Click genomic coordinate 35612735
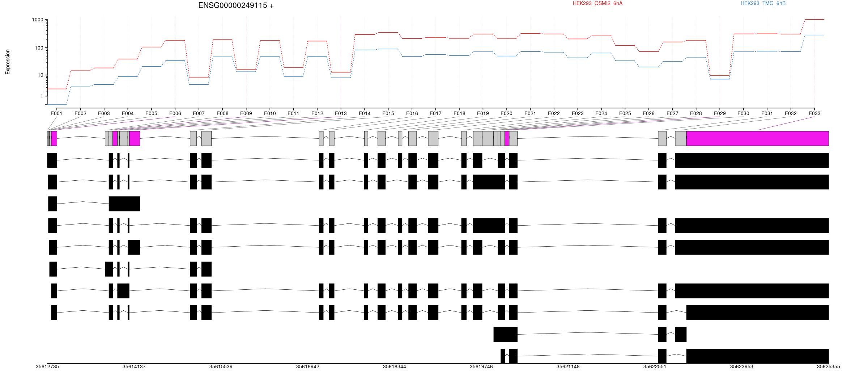Screen dimensions: 868x373 pyautogui.click(x=47, y=366)
